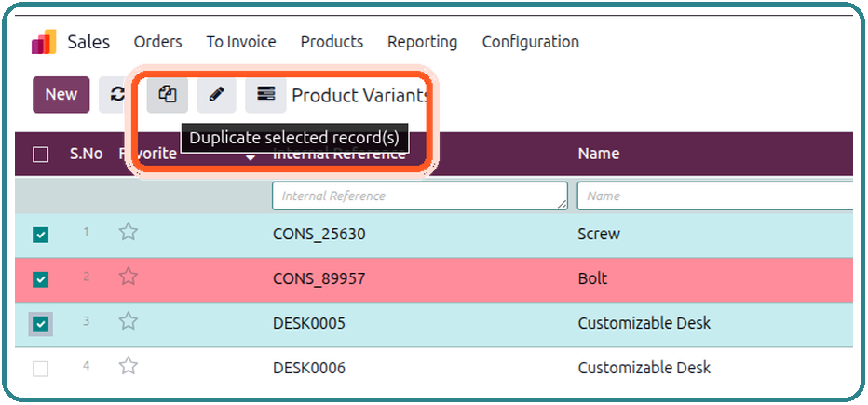868x405 pixels.
Task: Click the S.No column header
Action: tap(87, 154)
